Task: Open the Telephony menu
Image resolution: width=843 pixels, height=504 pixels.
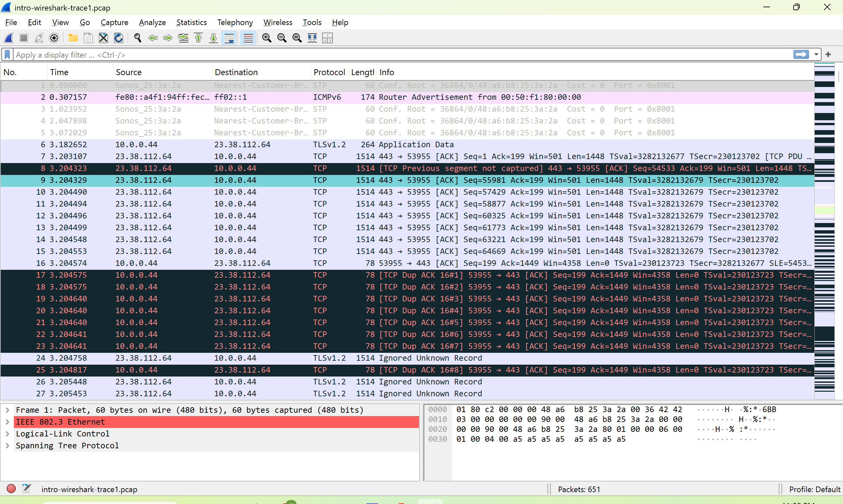Action: [x=235, y=22]
